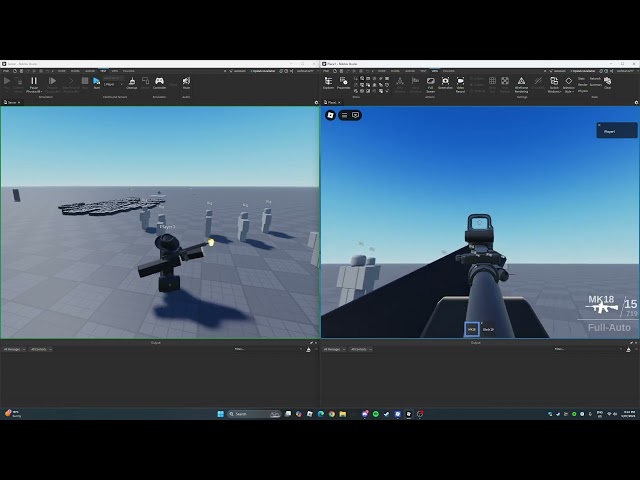Select Glock hotbar slot next to MK18
The height and width of the screenshot is (480, 640).
pyautogui.click(x=488, y=329)
